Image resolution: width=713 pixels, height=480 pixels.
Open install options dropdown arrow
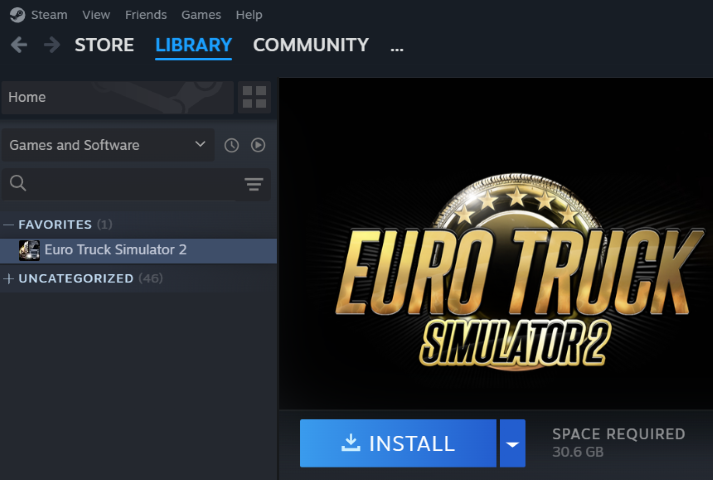click(512, 444)
